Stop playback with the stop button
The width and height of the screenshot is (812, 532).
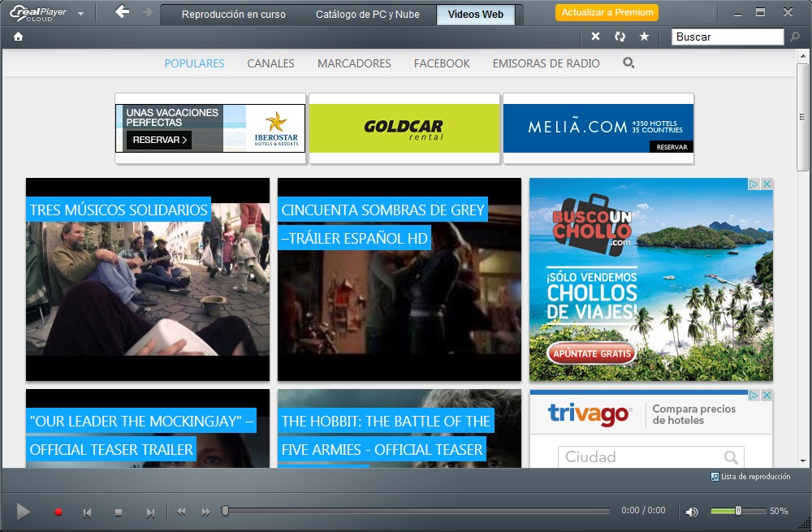coord(119,513)
